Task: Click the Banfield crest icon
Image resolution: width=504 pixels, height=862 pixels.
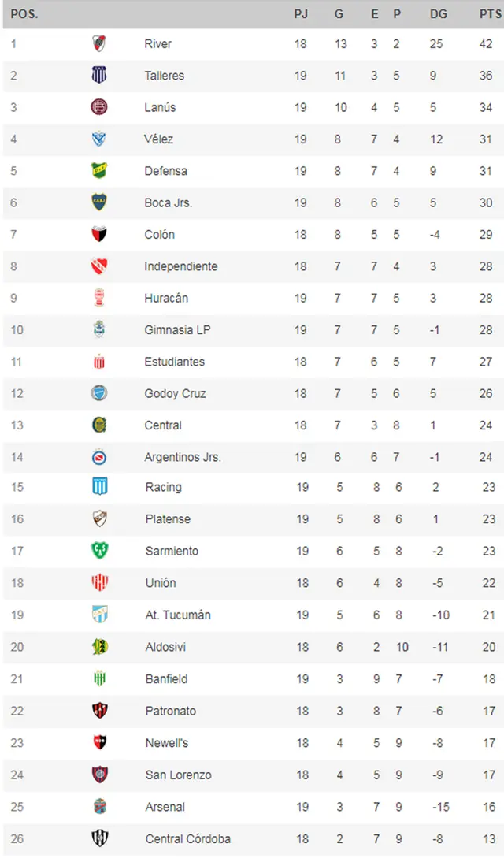Action: tap(99, 678)
